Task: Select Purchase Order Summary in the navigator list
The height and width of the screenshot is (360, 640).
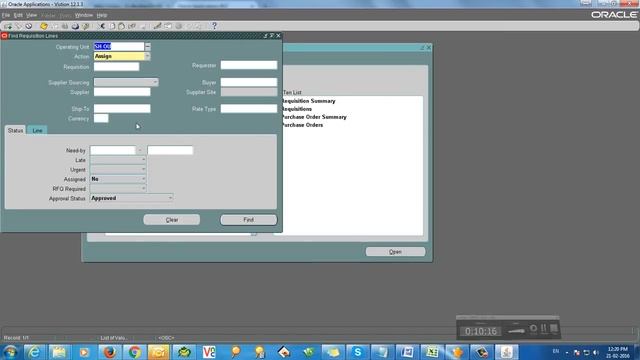Action: 314,117
